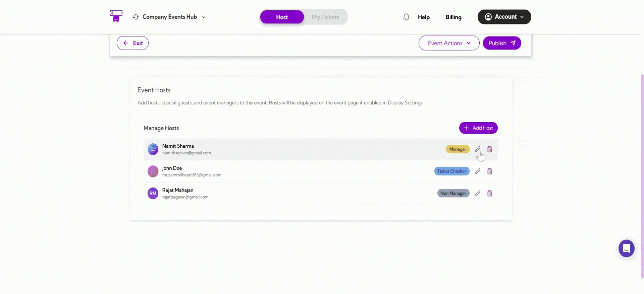This screenshot has height=294, width=644.
Task: Select the name Namit Sharma
Action: coord(178,146)
